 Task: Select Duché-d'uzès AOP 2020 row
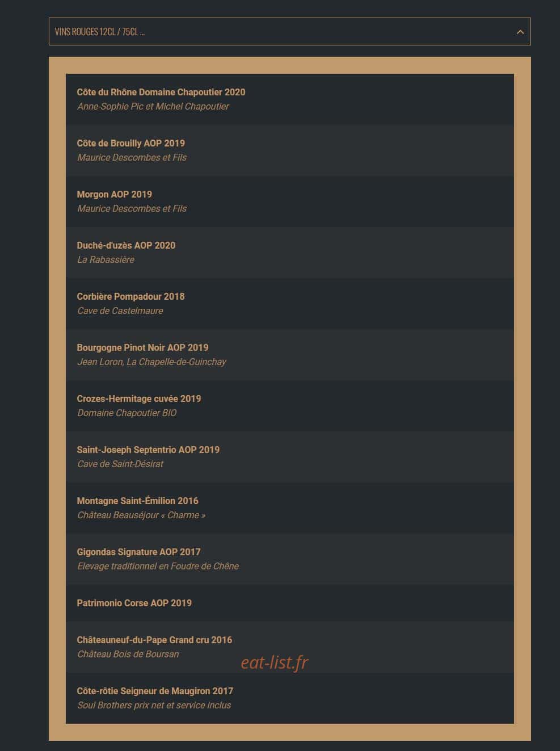tap(289, 253)
